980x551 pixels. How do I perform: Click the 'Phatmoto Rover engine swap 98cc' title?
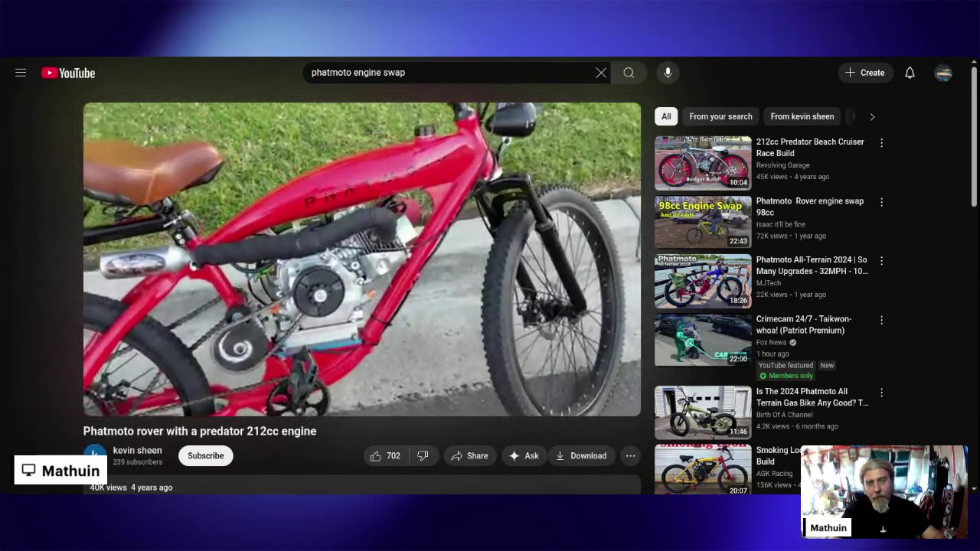[x=810, y=207]
